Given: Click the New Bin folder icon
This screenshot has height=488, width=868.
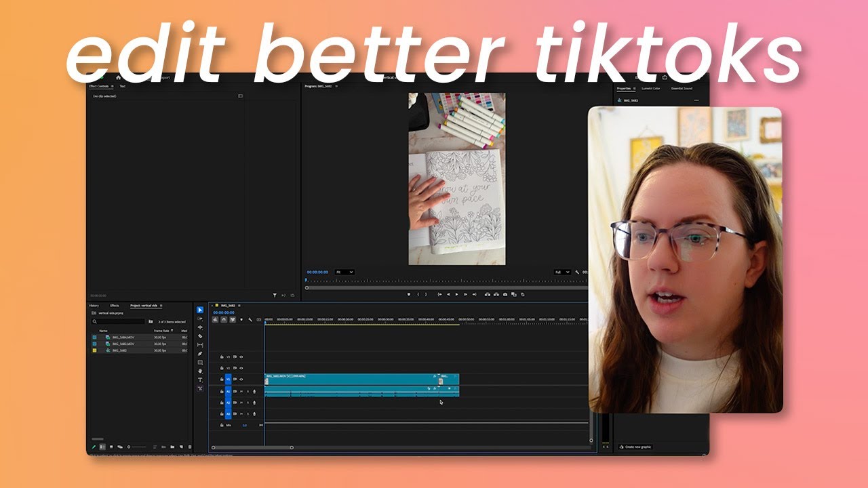Looking at the screenshot, I should coord(172,447).
